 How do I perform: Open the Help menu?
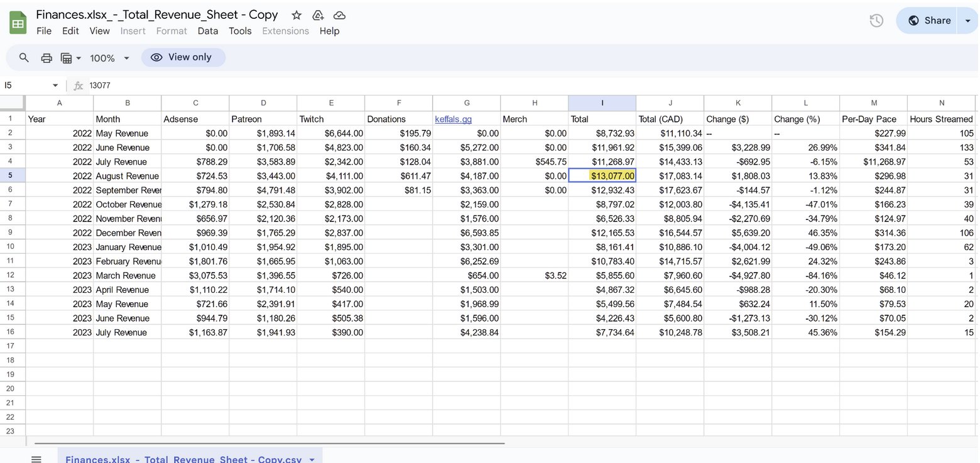[x=329, y=31]
